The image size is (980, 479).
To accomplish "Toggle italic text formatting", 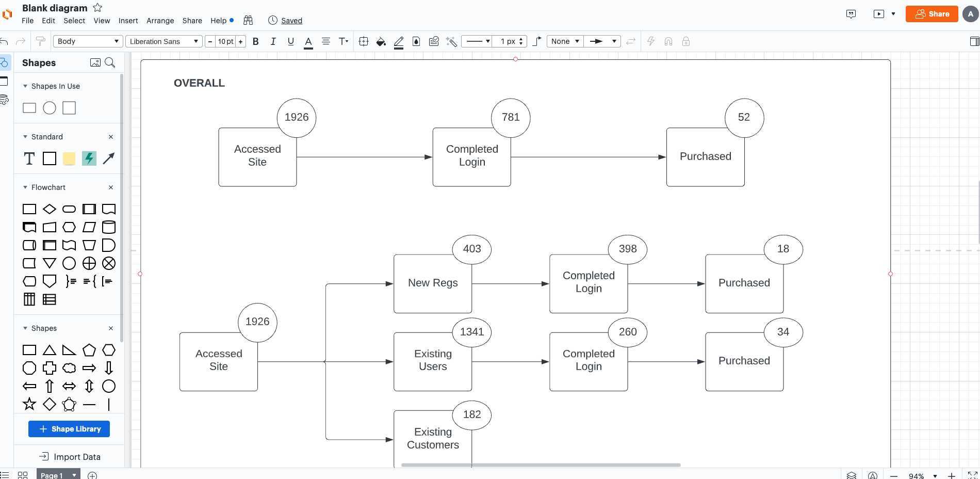I will [x=273, y=41].
